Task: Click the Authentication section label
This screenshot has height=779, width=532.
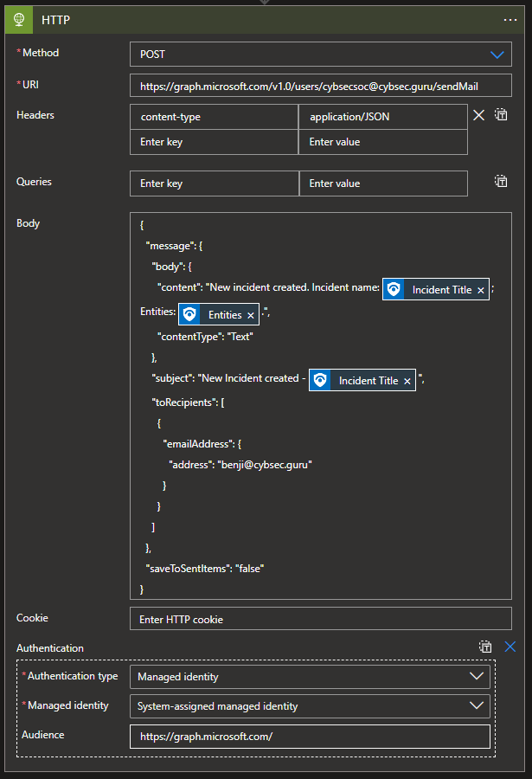Action: (49, 647)
